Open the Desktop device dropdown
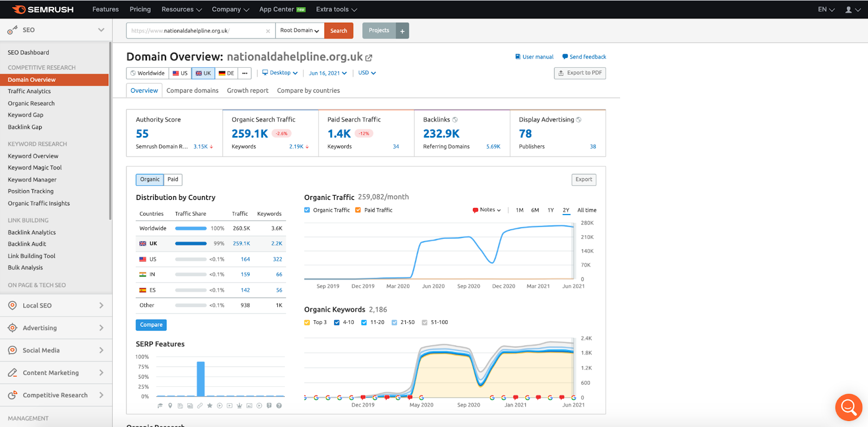The image size is (868, 427). coord(280,73)
